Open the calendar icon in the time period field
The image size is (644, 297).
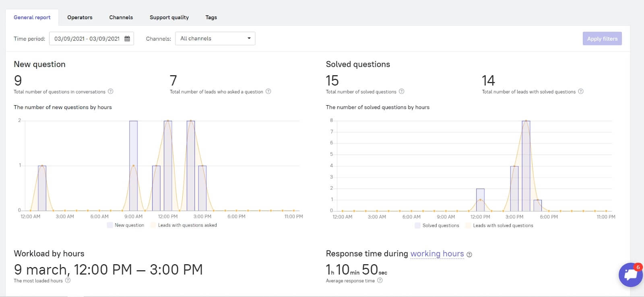[127, 39]
